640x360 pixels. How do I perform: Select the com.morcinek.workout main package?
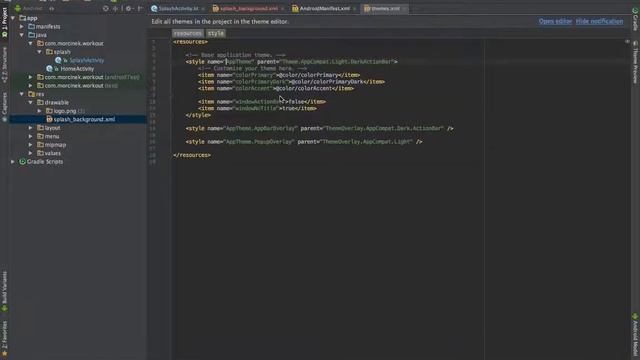point(74,43)
